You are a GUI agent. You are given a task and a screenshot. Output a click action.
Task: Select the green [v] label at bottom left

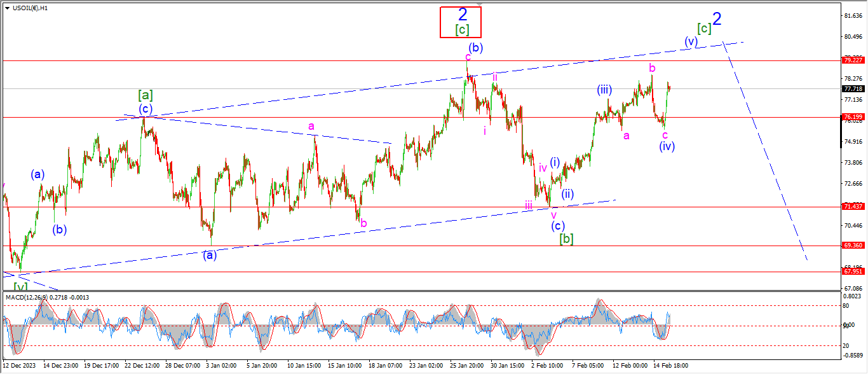tap(22, 286)
